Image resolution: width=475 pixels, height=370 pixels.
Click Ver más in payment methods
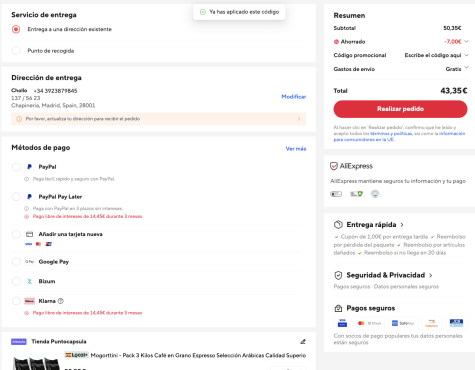click(296, 149)
